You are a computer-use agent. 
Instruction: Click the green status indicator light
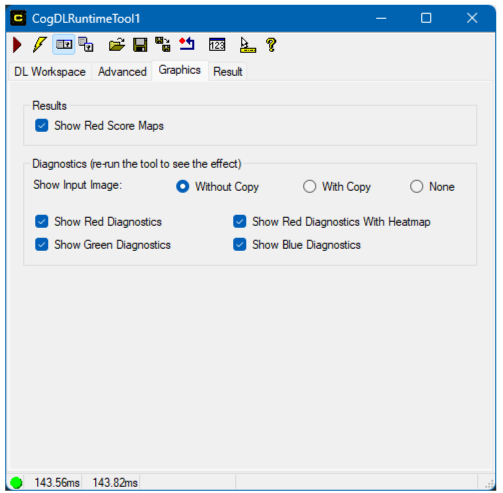(x=16, y=482)
